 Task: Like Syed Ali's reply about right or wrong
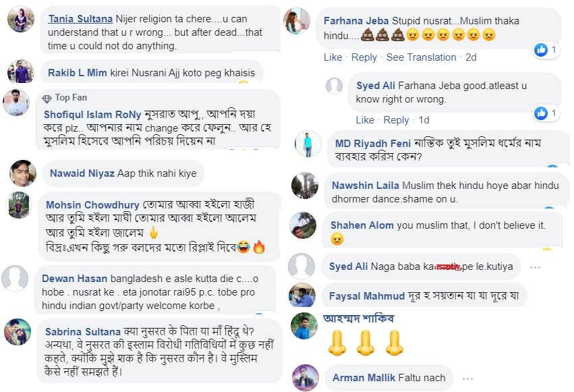[364, 119]
